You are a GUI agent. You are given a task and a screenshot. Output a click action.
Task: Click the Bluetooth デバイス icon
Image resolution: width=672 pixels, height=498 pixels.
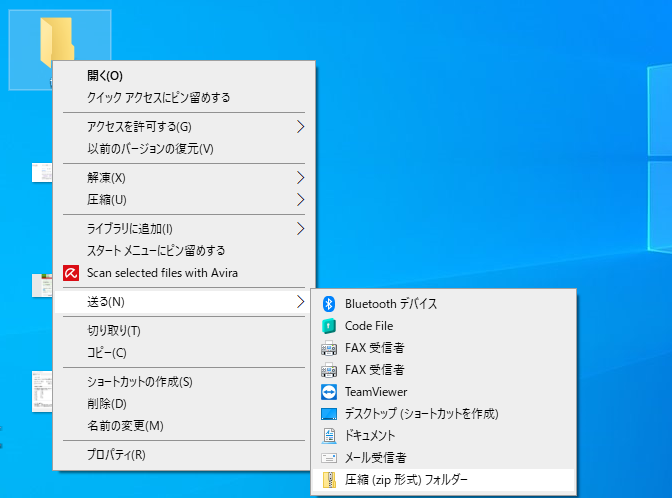tap(328, 303)
